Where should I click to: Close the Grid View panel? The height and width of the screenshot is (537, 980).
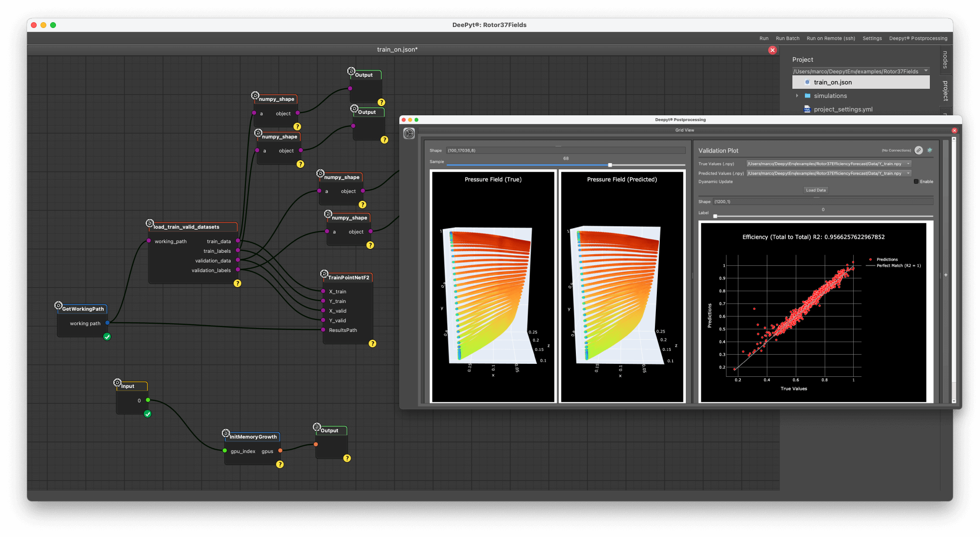(954, 131)
